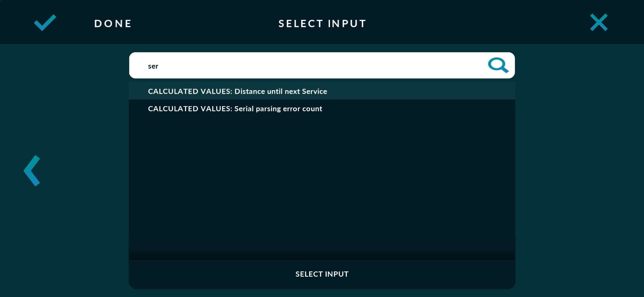This screenshot has width=644, height=297.
Task: Close the Select Input dialog with X
Action: [x=599, y=22]
